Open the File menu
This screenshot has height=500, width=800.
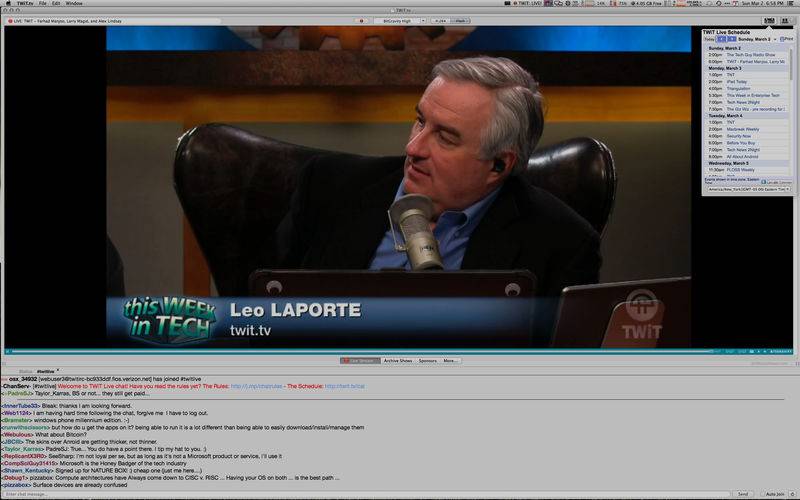(x=43, y=3)
